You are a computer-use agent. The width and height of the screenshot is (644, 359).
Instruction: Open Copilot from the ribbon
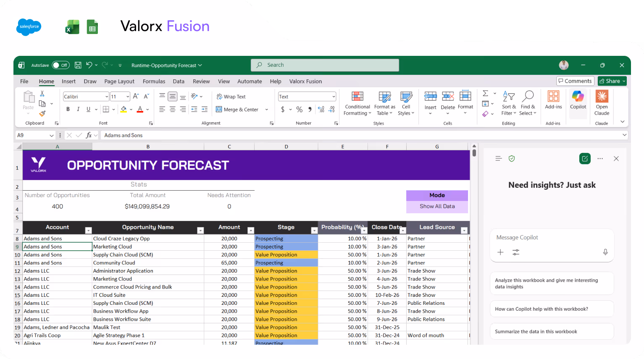pyautogui.click(x=578, y=103)
